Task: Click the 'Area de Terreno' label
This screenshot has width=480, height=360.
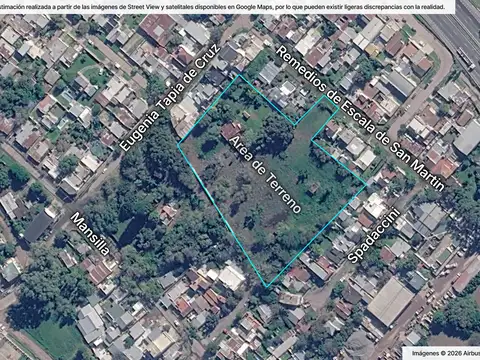Action: pyautogui.click(x=266, y=174)
